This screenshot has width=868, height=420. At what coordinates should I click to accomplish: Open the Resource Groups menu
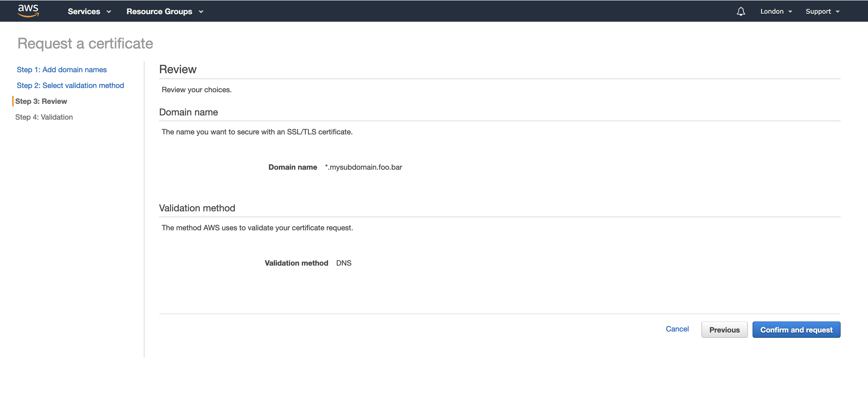pyautogui.click(x=159, y=11)
